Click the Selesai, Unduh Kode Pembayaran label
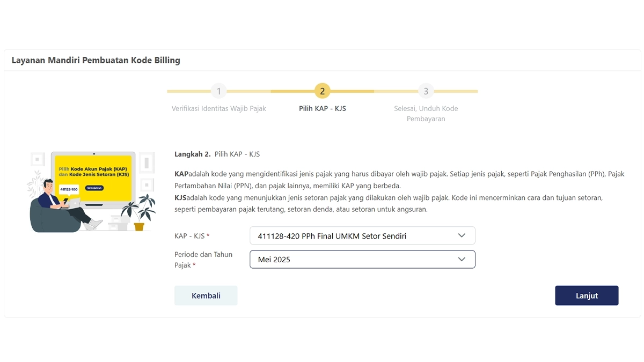This screenshot has width=644, height=362. pyautogui.click(x=426, y=113)
